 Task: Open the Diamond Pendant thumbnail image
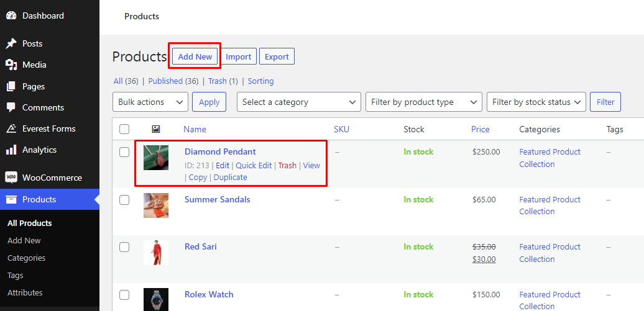click(156, 158)
